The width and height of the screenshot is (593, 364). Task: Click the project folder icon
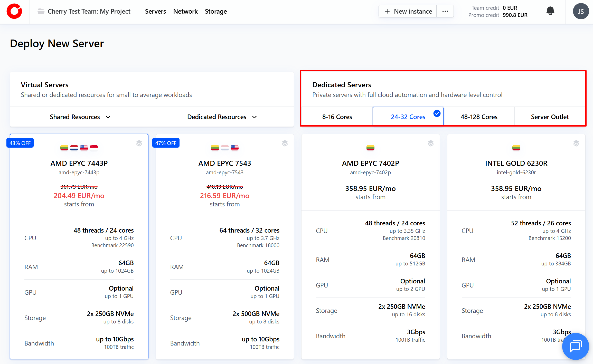click(41, 11)
